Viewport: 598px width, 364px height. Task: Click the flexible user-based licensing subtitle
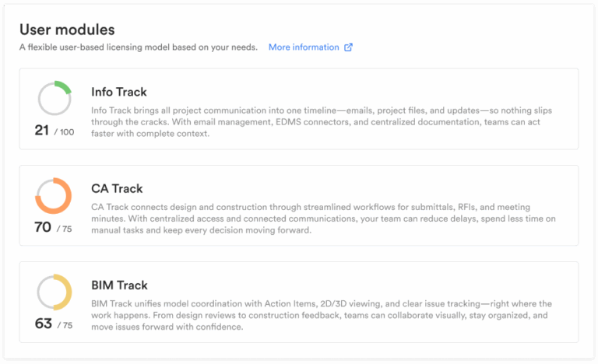point(139,47)
